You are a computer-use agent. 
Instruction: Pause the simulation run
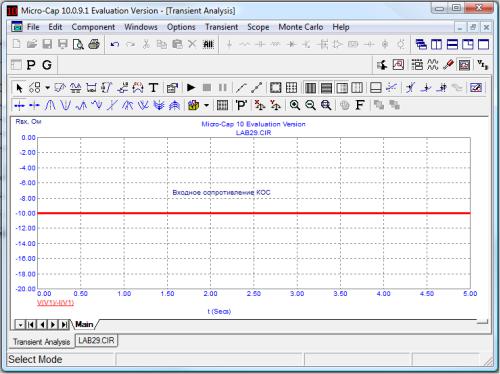(x=222, y=88)
